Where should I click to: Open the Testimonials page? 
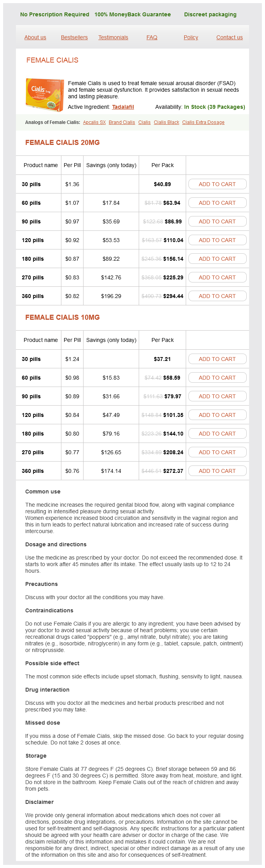pyautogui.click(x=113, y=37)
